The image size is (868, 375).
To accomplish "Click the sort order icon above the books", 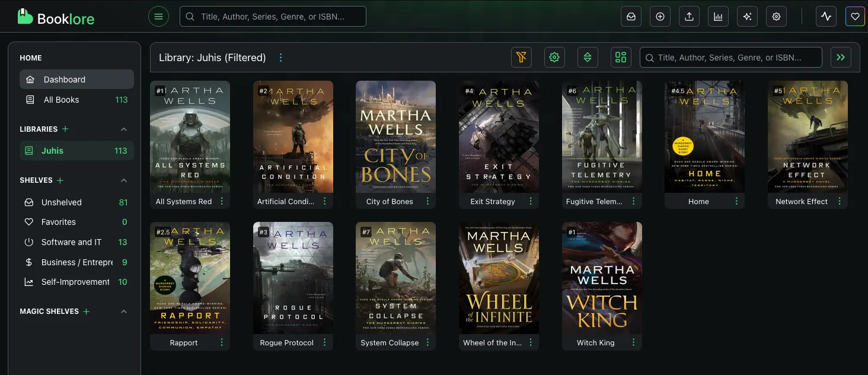I will tap(588, 57).
